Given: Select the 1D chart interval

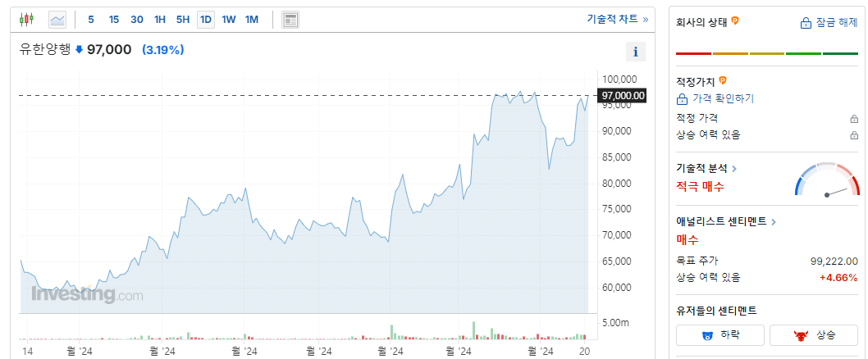Looking at the screenshot, I should pyautogui.click(x=206, y=20).
